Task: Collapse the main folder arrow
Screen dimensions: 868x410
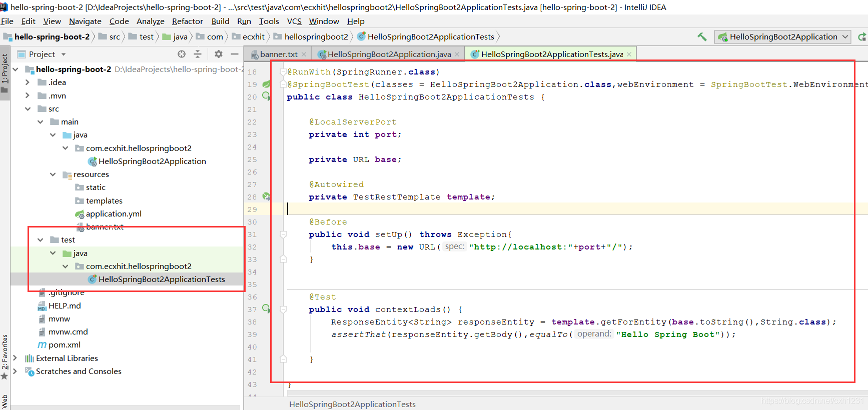Action: pos(40,121)
